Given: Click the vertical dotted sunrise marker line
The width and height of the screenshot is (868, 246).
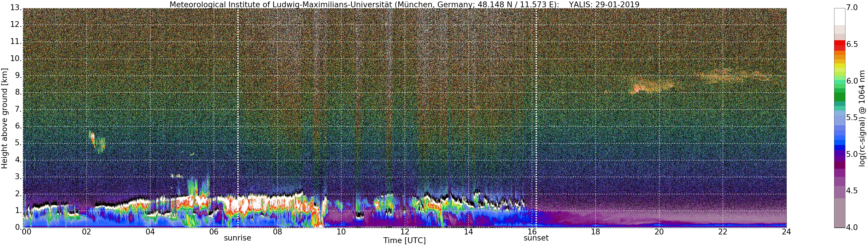Looking at the screenshot, I should pyautogui.click(x=238, y=118).
